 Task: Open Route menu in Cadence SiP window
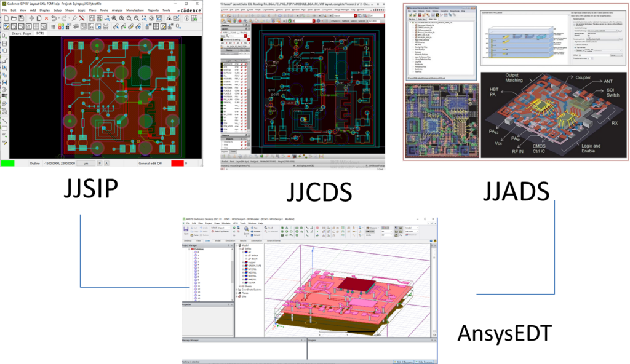[x=104, y=10]
